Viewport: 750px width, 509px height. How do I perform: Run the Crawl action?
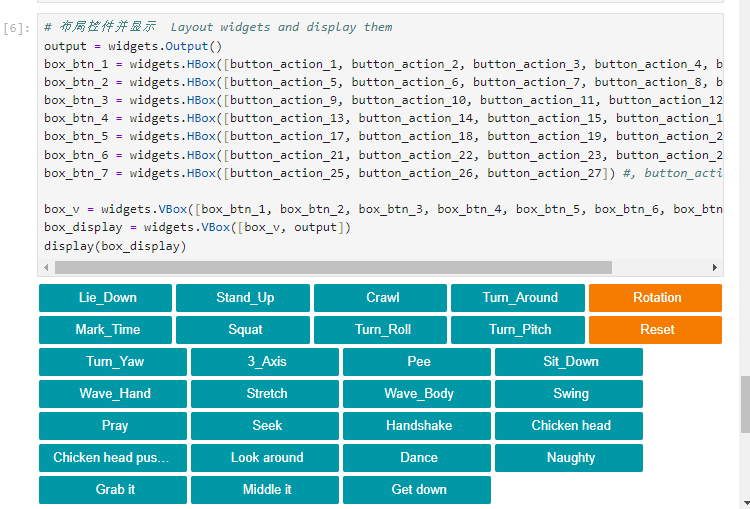380,298
